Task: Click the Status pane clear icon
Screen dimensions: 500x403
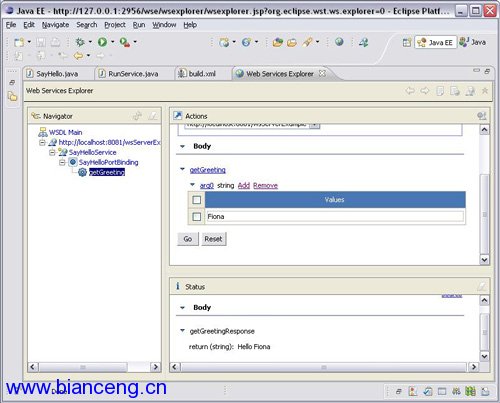Action: (482, 286)
